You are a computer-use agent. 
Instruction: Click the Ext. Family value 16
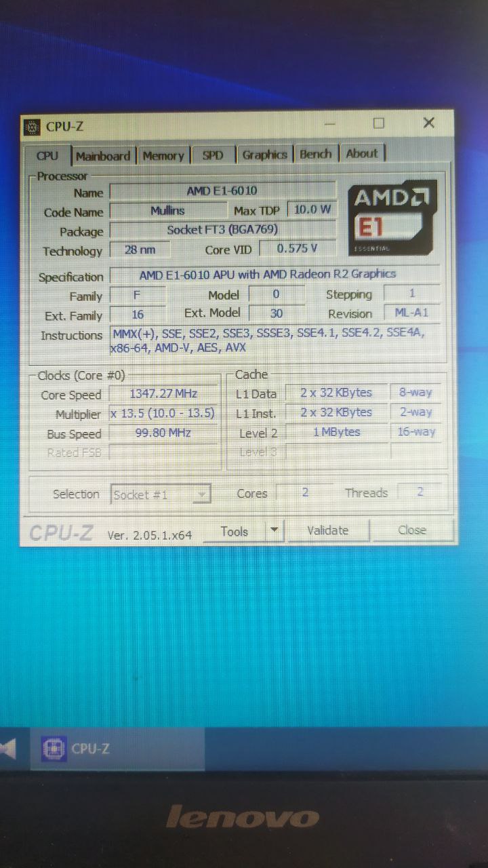pos(138,315)
